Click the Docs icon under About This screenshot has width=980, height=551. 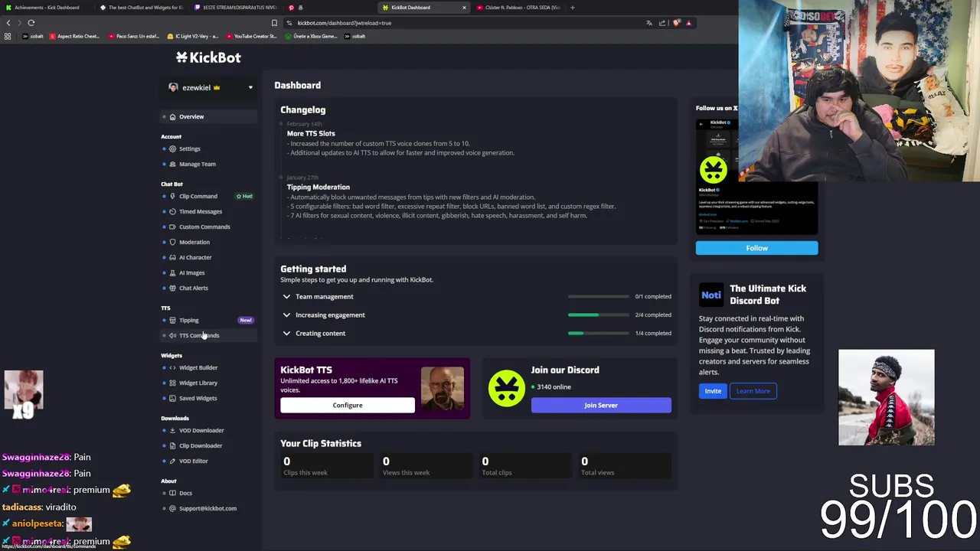[x=172, y=494]
